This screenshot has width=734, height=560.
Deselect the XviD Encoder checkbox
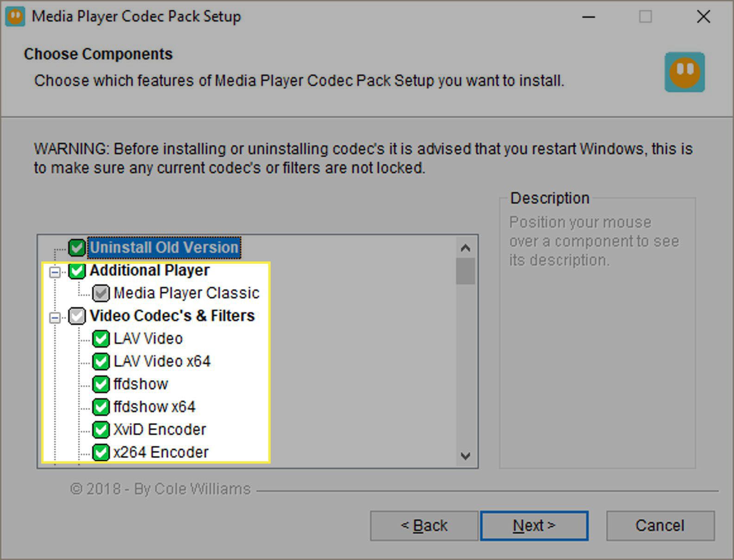pyautogui.click(x=101, y=430)
